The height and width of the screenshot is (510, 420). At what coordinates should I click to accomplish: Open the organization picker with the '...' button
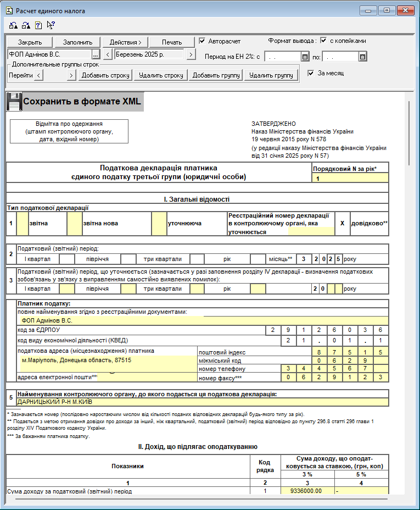pos(96,54)
